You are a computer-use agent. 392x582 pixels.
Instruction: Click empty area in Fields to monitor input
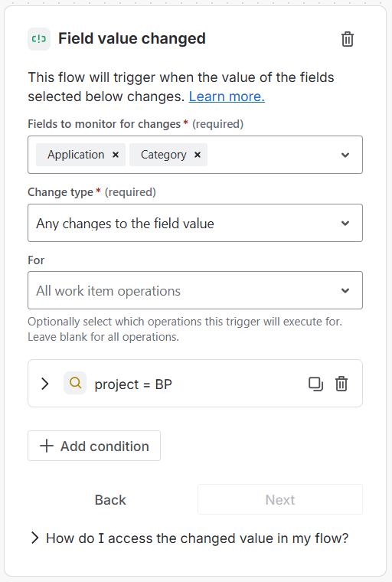click(x=271, y=155)
